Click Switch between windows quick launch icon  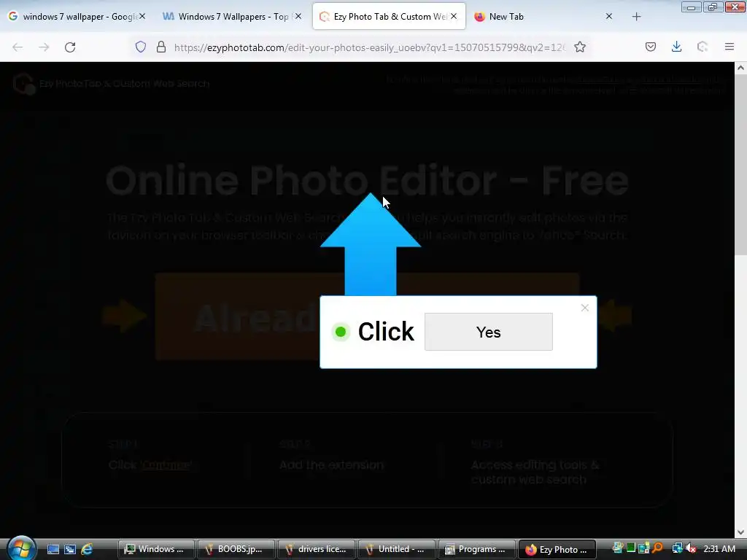point(70,550)
